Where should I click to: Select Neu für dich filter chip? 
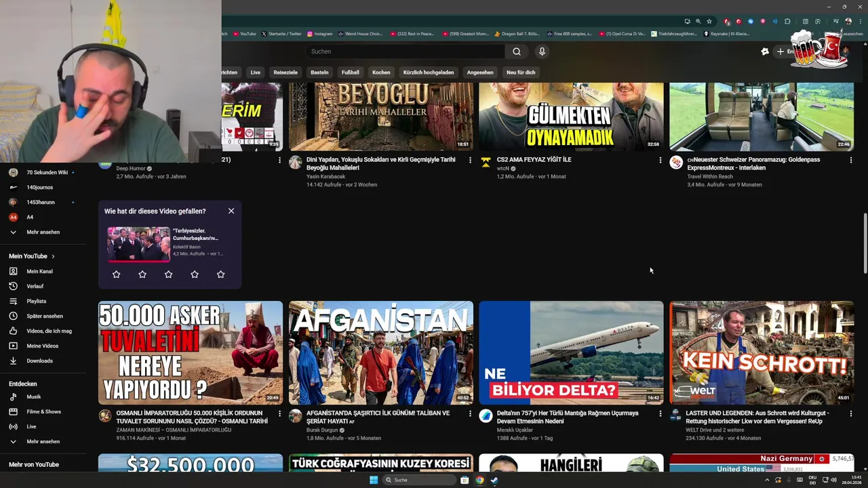click(x=521, y=73)
